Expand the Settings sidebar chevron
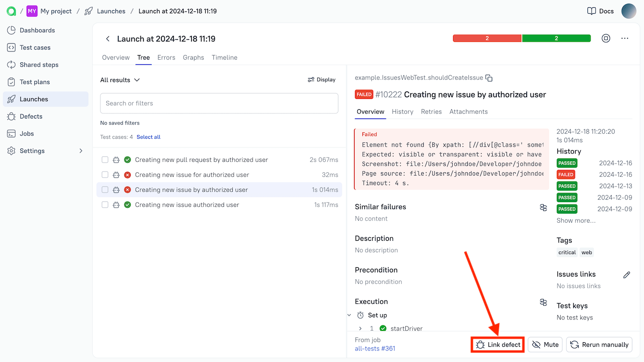The height and width of the screenshot is (362, 644). (81, 151)
